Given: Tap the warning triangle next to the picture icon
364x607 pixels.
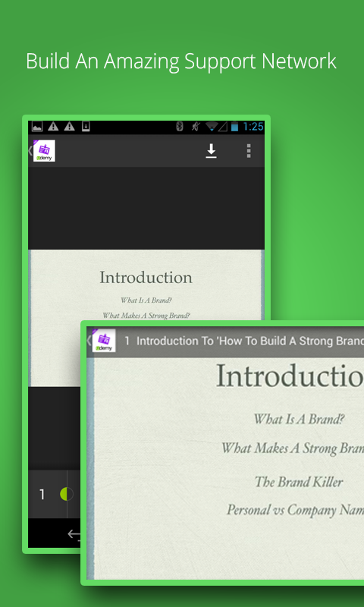Looking at the screenshot, I should pyautogui.click(x=53, y=126).
